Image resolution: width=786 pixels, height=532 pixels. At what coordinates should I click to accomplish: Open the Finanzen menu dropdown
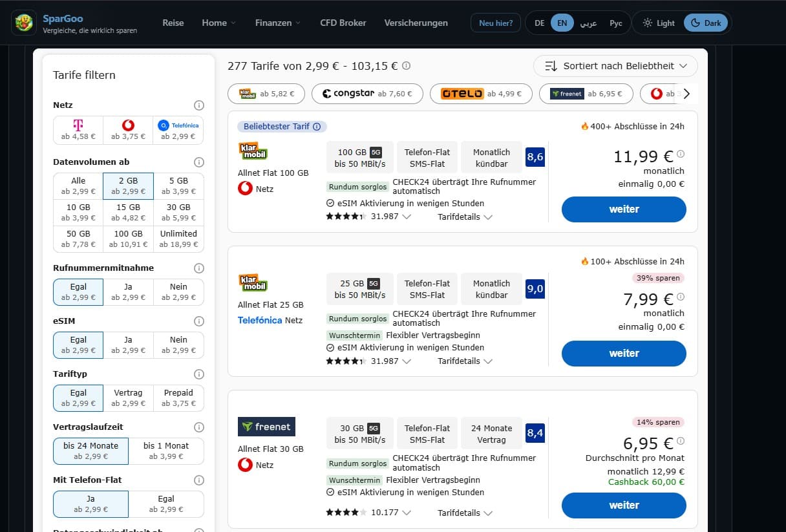278,23
